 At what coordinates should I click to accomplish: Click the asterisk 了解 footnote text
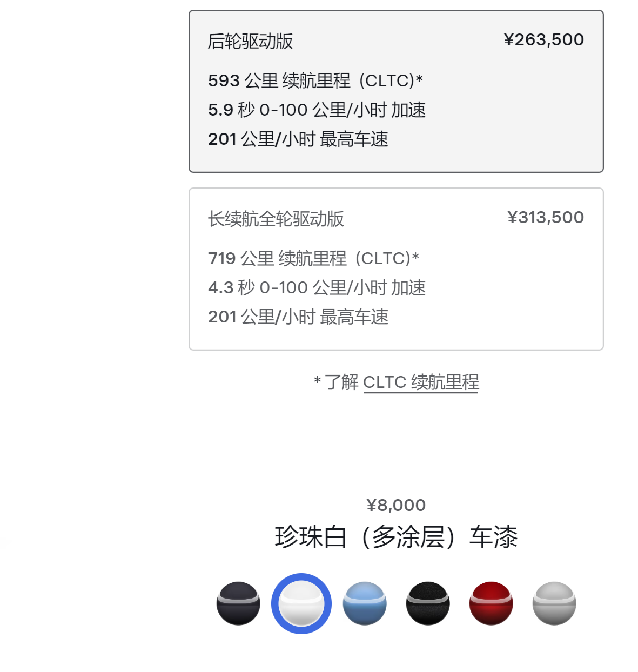(336, 382)
